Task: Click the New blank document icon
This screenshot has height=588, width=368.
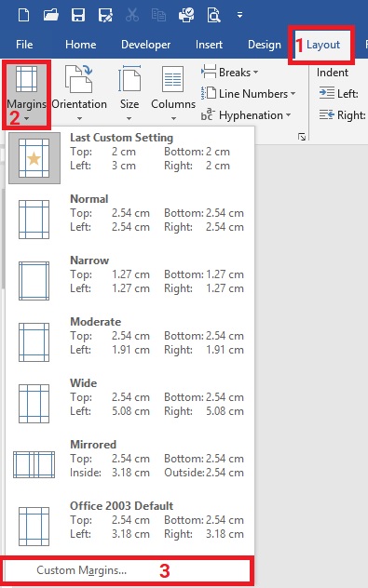Action: click(23, 16)
